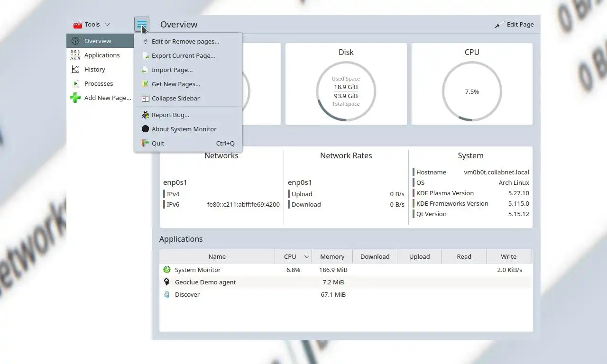Screen dimensions: 607x364
Task: Click the KDE Frameworks Version 5.115.0 value
Action: click(519, 203)
